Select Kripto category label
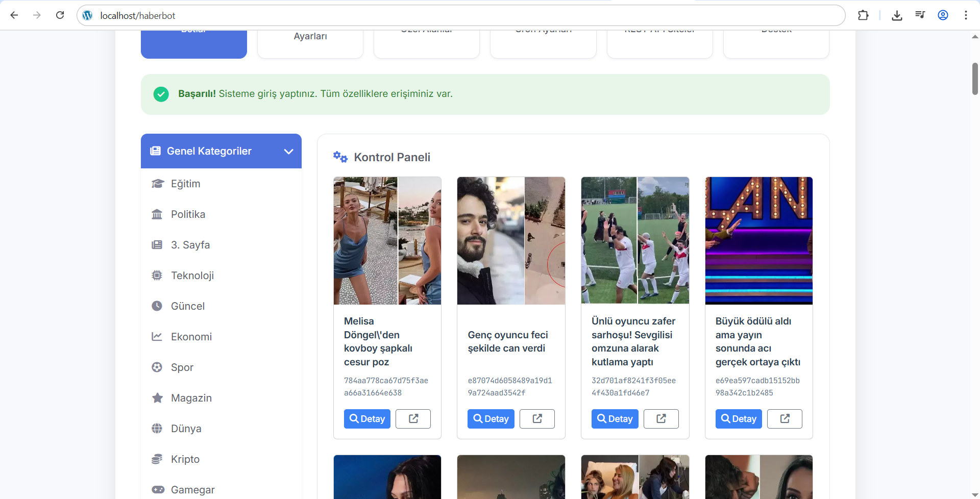Viewport: 980px width, 499px height. pyautogui.click(x=185, y=459)
